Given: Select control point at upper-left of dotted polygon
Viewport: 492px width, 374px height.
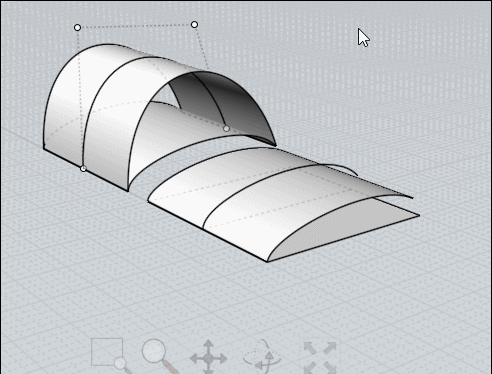Looking at the screenshot, I should (77, 27).
